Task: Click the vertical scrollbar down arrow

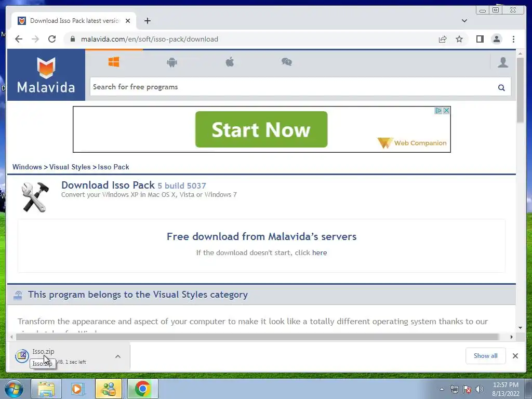Action: click(520, 328)
